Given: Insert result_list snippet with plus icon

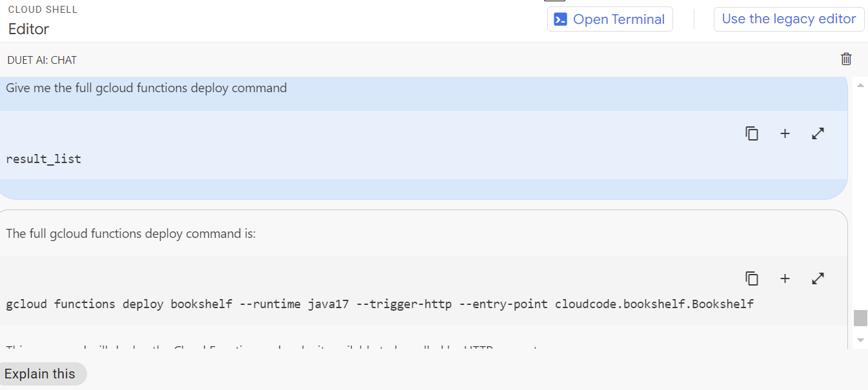Looking at the screenshot, I should click(785, 133).
